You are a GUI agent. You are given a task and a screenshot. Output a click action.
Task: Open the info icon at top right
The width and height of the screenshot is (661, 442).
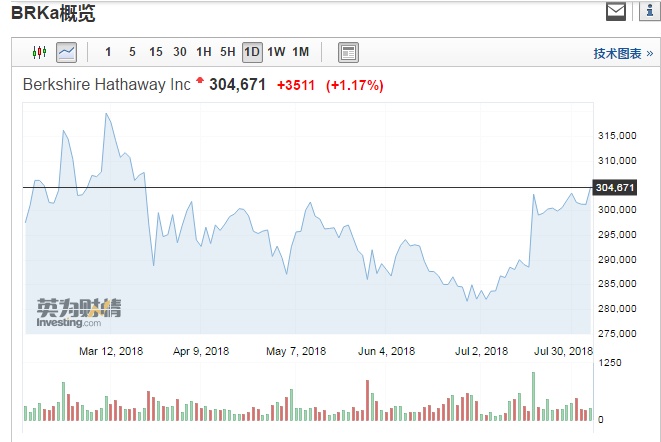click(x=650, y=11)
